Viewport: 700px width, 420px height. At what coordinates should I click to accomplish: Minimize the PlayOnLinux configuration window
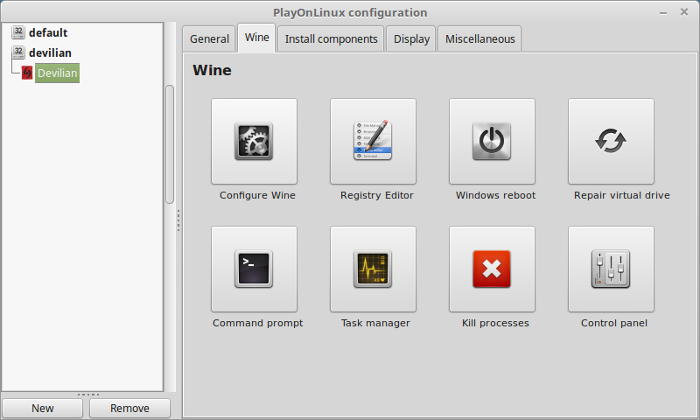663,12
